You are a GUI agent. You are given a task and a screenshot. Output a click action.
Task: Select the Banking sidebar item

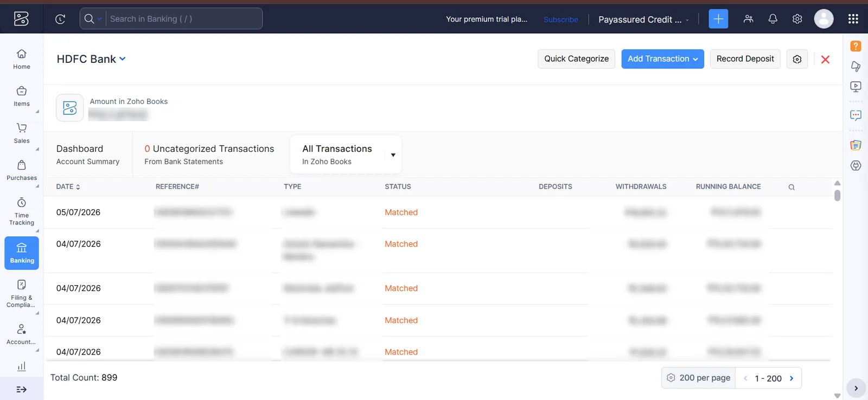[22, 253]
